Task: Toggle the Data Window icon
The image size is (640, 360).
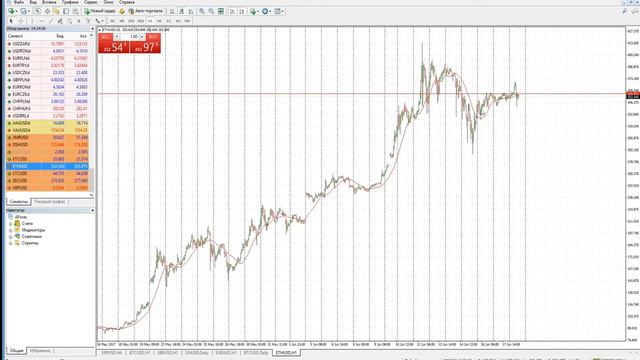Action: coord(47,11)
